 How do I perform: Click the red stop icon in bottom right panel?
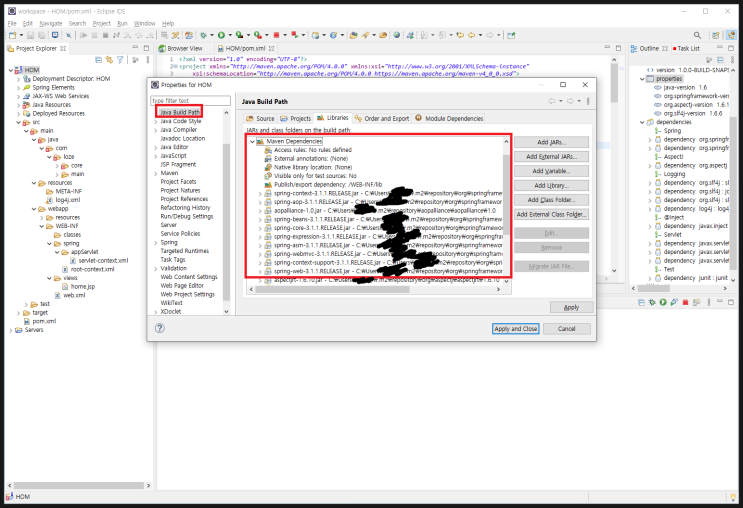(685, 302)
